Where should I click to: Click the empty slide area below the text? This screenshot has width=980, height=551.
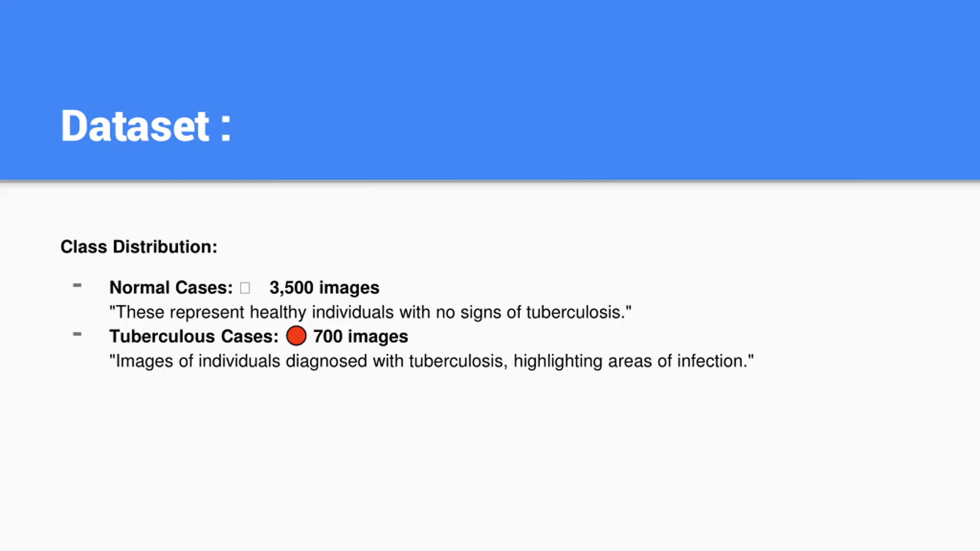[x=490, y=459]
